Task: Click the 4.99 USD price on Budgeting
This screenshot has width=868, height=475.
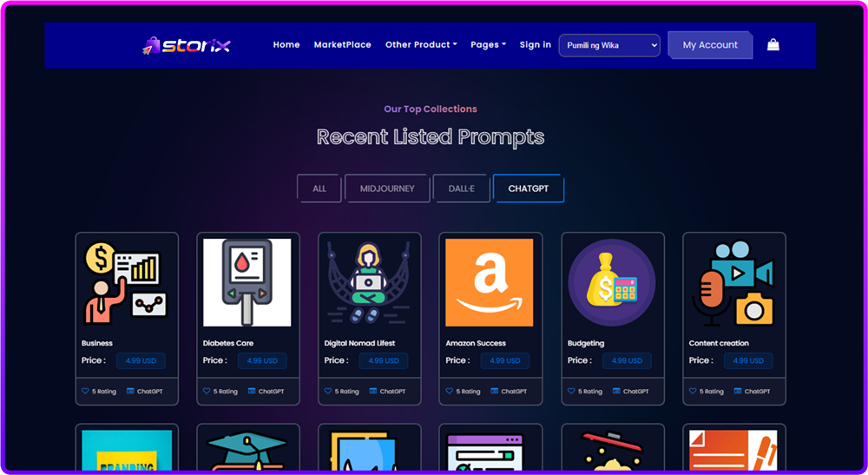Action: point(627,360)
